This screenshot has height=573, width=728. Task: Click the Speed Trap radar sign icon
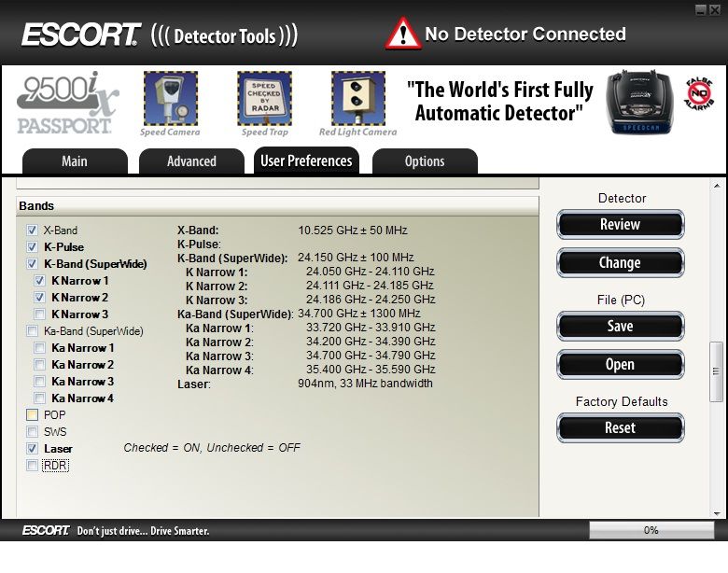pyautogui.click(x=265, y=98)
